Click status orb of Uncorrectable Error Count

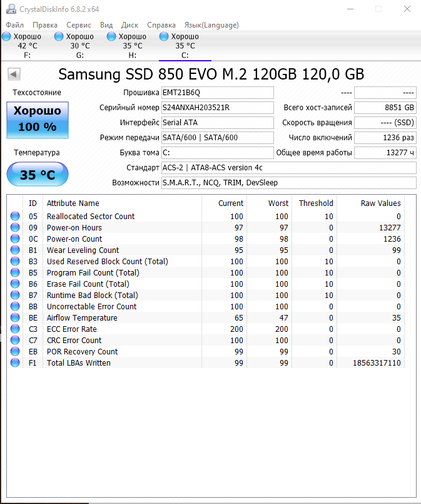point(15,306)
